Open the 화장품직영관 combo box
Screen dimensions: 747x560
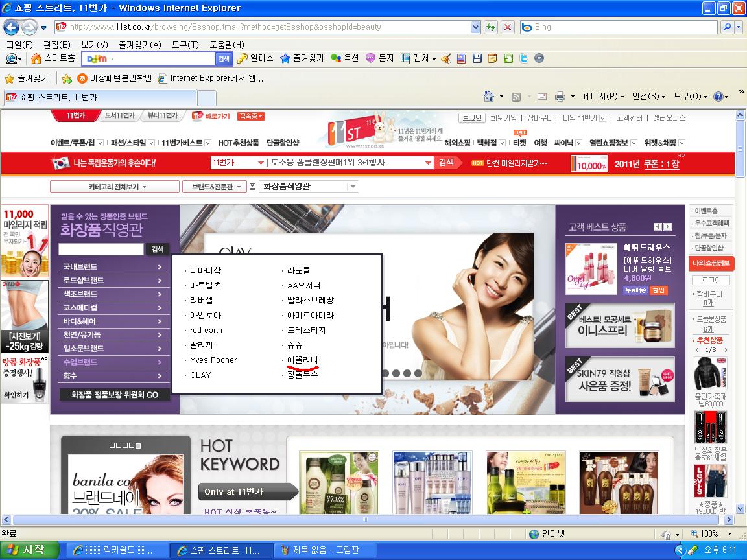[309, 187]
